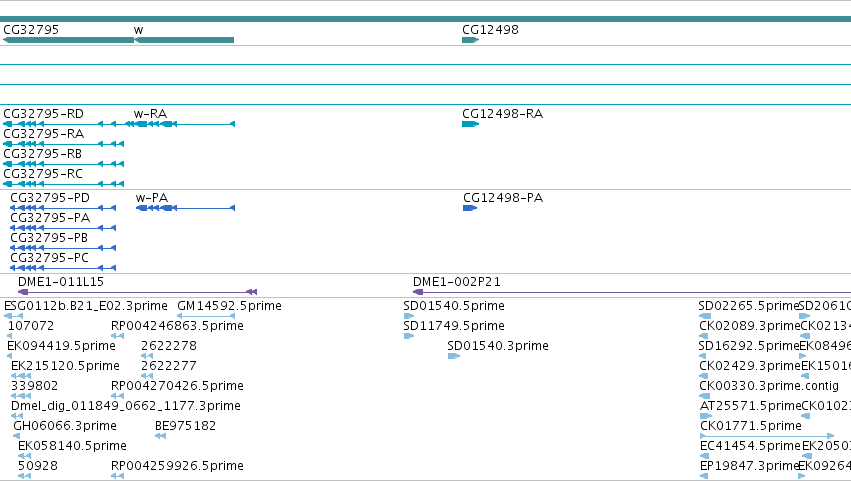
Task: Click CK00330.3prime.contig feature
Action: click(x=705, y=396)
